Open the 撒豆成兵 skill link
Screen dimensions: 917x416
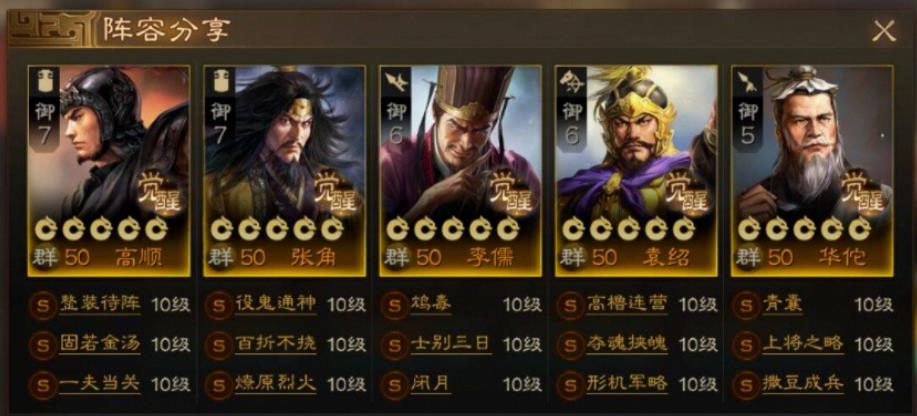(x=802, y=384)
